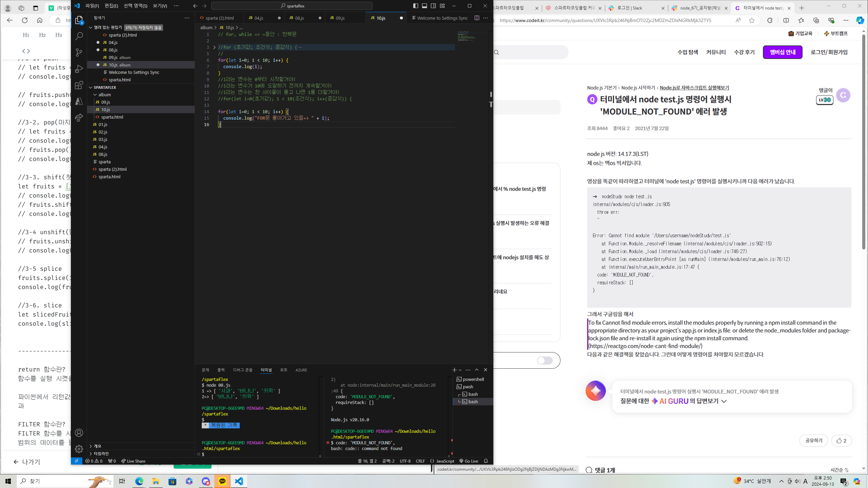Switch to sparta (2).html editor tab
Screen dimensions: 868x488
pos(219,18)
